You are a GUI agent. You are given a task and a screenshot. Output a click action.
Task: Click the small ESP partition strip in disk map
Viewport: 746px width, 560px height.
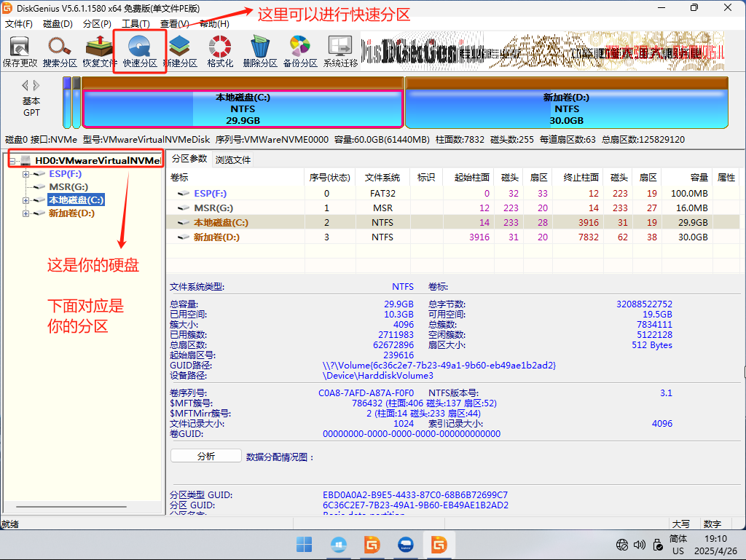66,103
